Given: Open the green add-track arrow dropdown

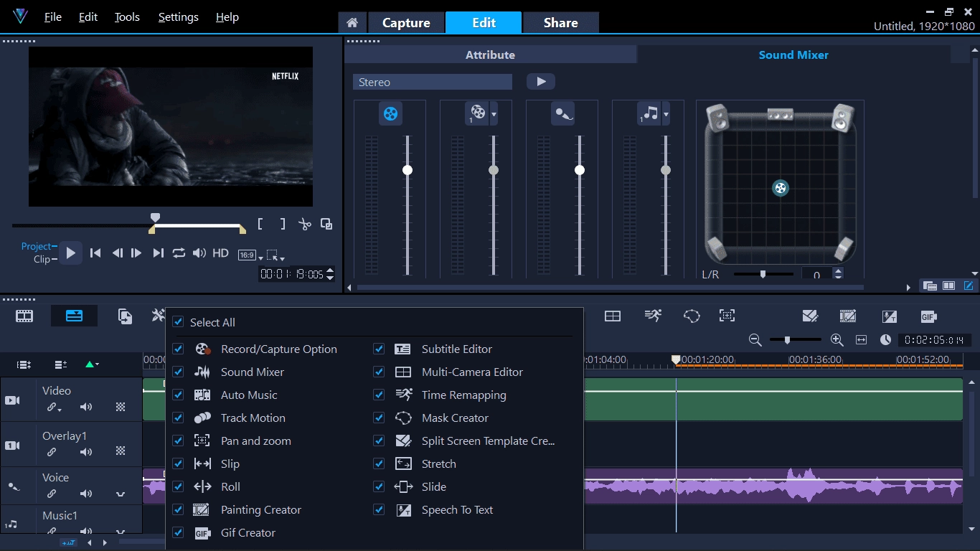Looking at the screenshot, I should [x=92, y=364].
